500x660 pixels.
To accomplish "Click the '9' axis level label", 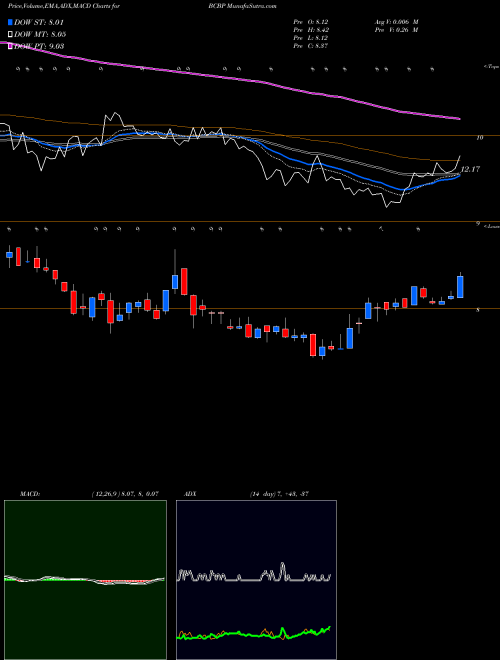I will 478,224.
